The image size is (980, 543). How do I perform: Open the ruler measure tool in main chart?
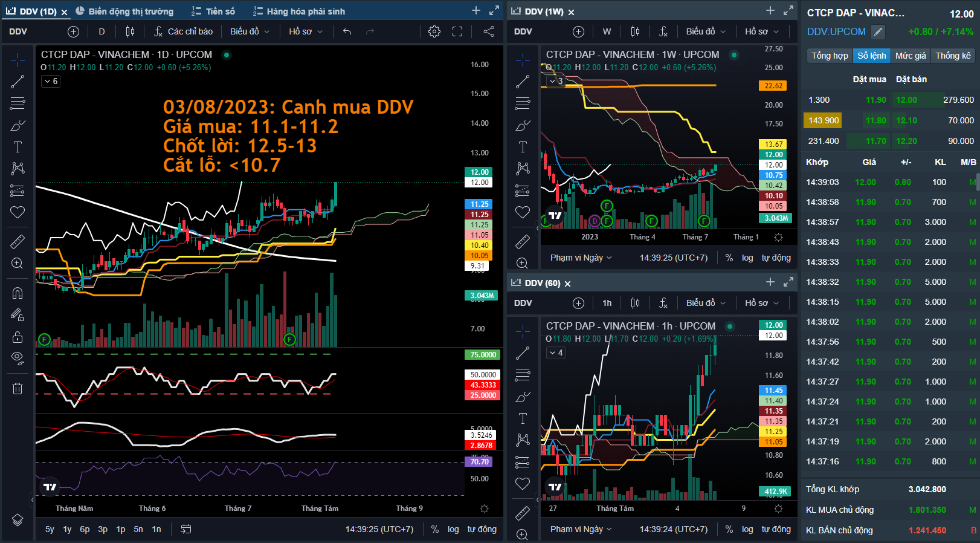point(18,242)
